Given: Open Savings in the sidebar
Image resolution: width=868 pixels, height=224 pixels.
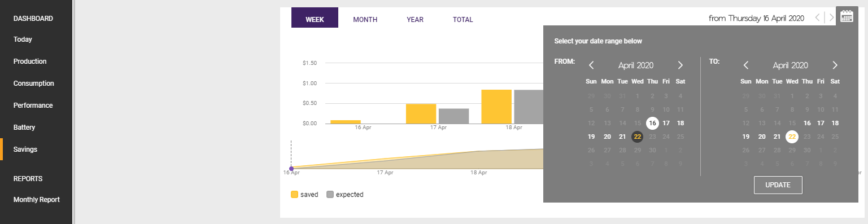Looking at the screenshot, I should click(25, 150).
